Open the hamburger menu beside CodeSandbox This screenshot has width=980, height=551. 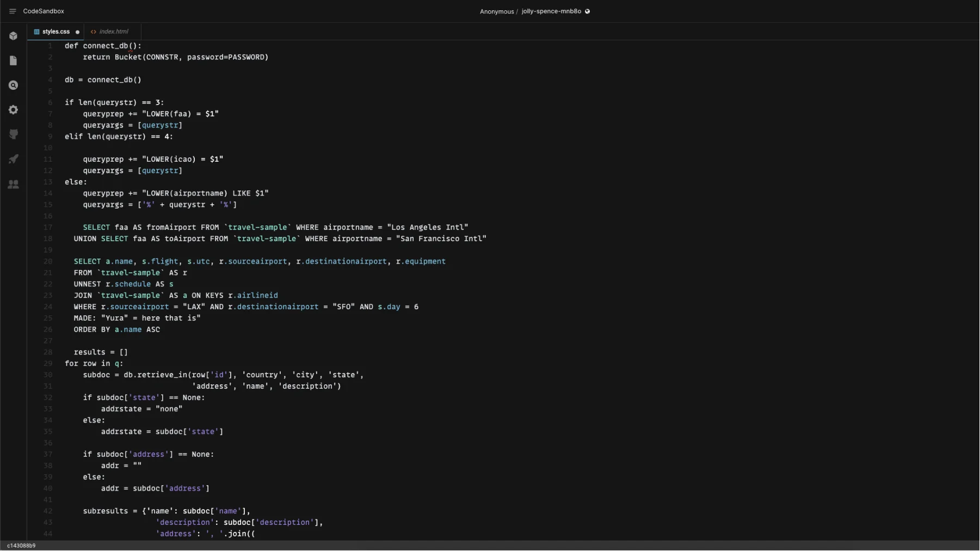click(13, 11)
